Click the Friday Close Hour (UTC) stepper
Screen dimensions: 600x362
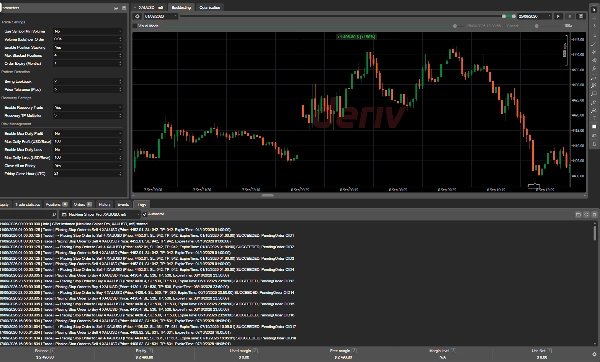tap(120, 174)
